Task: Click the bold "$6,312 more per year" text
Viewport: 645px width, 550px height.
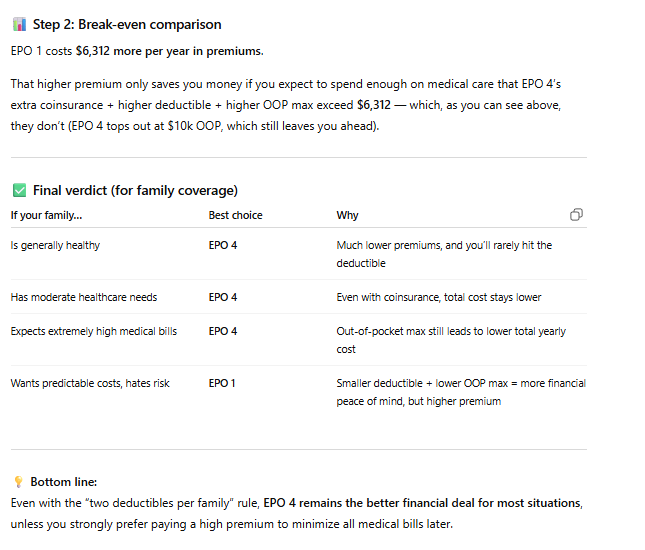Action: pyautogui.click(x=169, y=51)
